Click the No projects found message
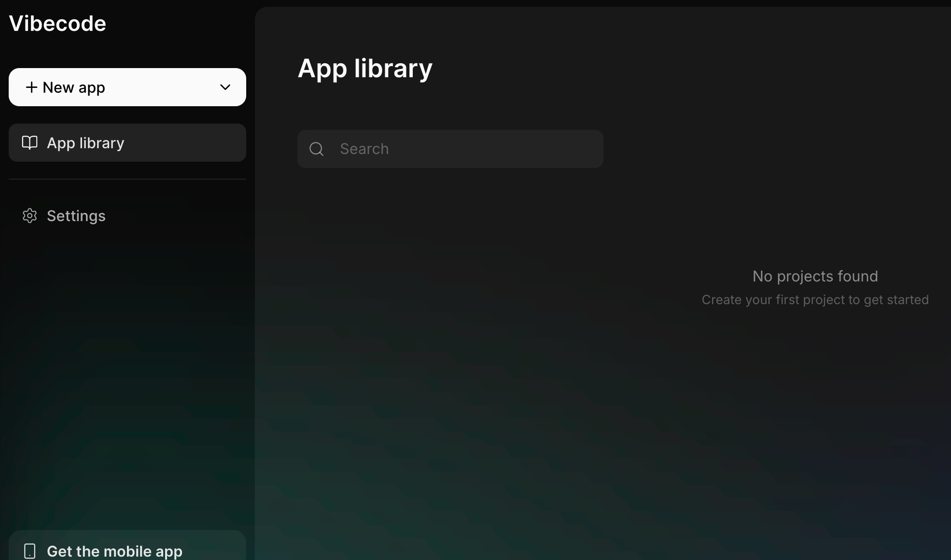Screen dimensions: 951x560 (815, 276)
